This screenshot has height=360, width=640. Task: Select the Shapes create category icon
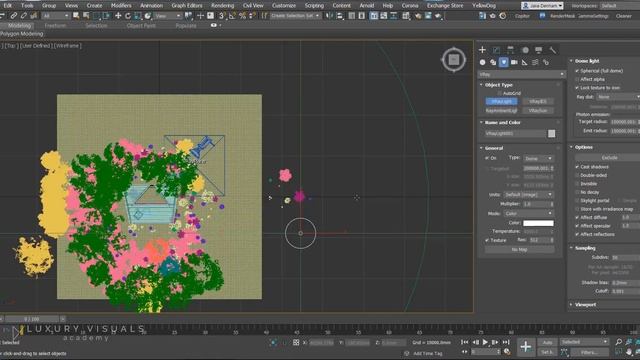click(493, 62)
